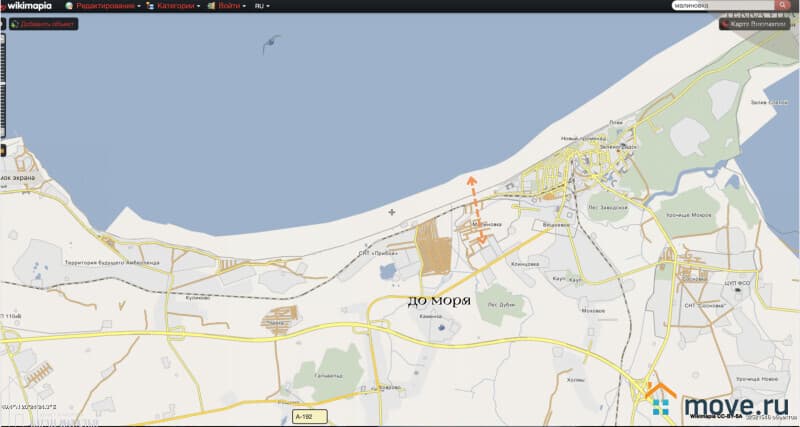The image size is (800, 427).
Task: Open the Категории dropdown menu
Action: click(177, 6)
